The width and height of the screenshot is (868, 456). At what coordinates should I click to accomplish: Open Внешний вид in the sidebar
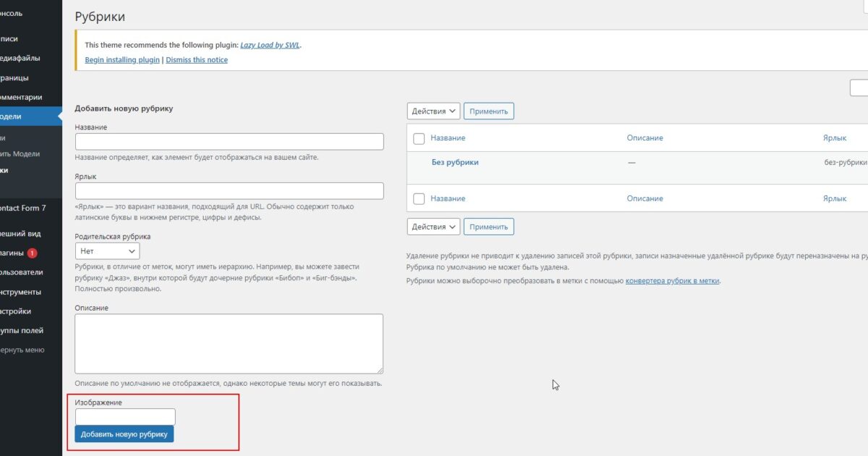click(x=20, y=234)
